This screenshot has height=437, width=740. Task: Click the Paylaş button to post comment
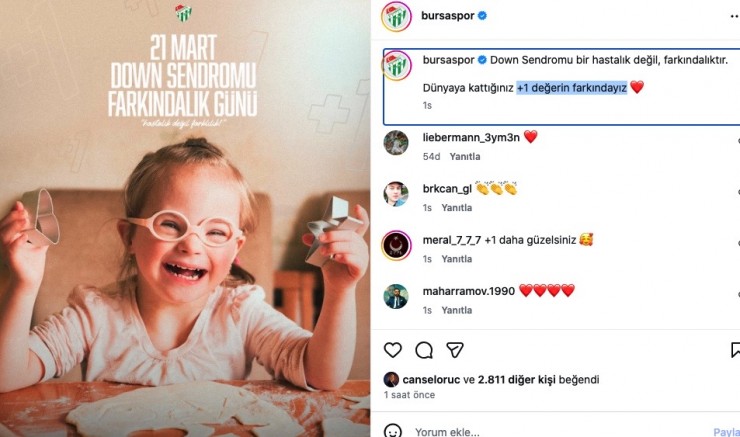(x=726, y=431)
